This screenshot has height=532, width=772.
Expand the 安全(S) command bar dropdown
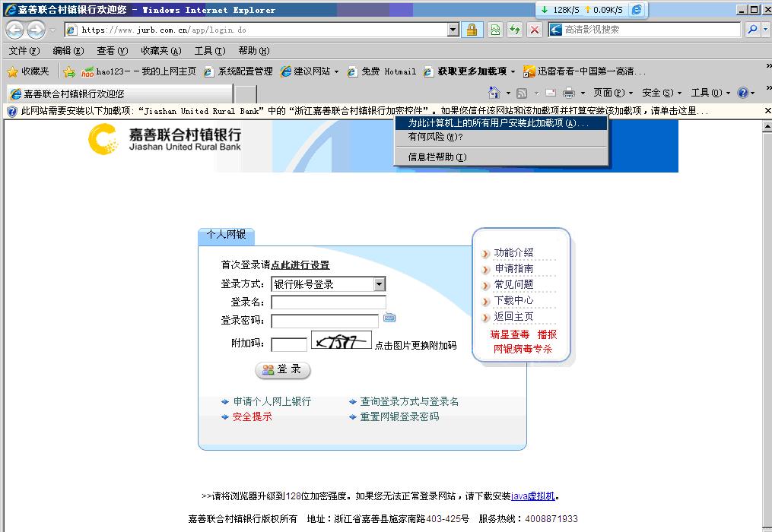click(x=661, y=93)
